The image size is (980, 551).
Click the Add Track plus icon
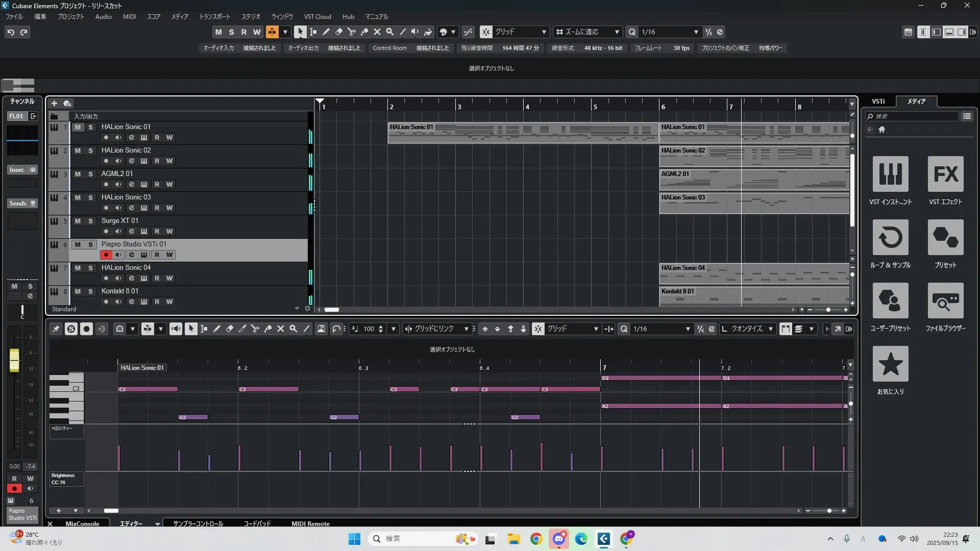click(x=54, y=104)
